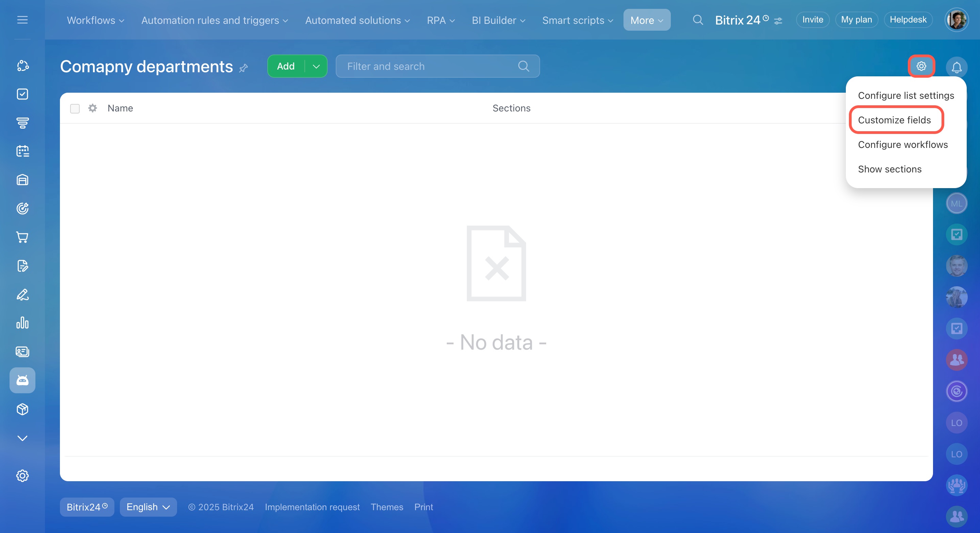The image size is (980, 533).
Task: Click the Sections column header
Action: (511, 108)
